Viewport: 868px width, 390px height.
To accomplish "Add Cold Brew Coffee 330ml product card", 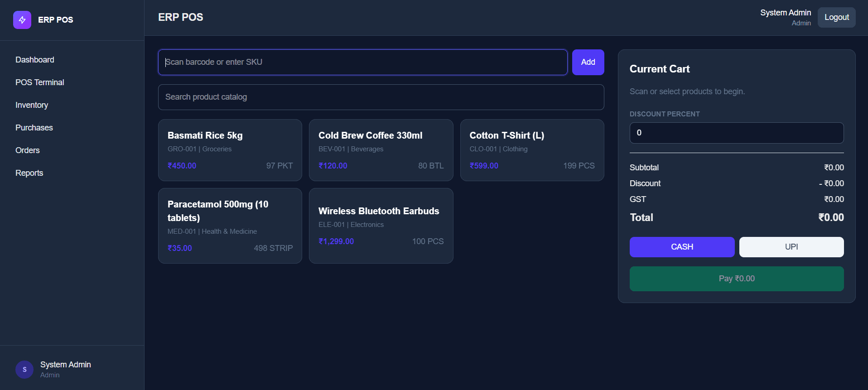I will point(381,150).
